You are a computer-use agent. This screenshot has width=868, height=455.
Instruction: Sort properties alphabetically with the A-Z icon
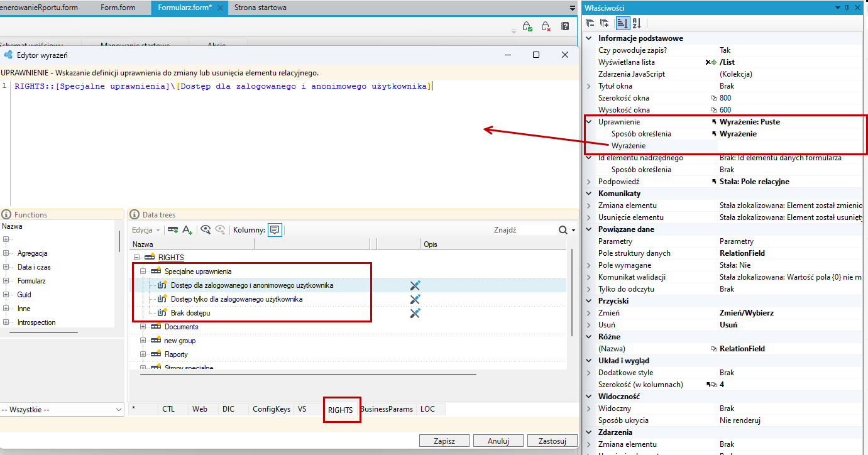[x=637, y=23]
